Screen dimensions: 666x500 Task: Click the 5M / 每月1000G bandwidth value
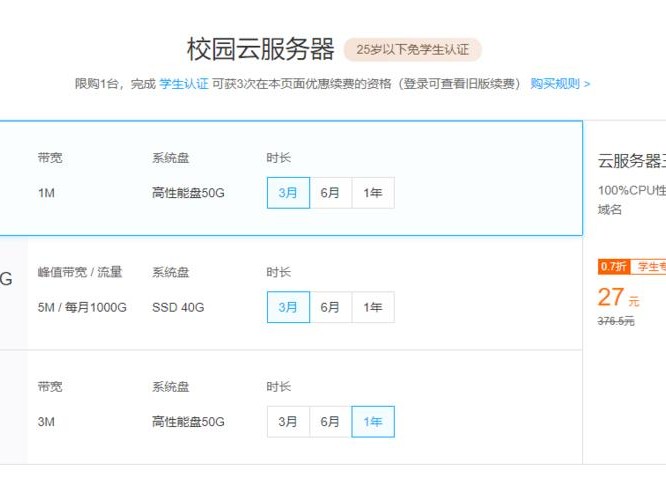[82, 307]
